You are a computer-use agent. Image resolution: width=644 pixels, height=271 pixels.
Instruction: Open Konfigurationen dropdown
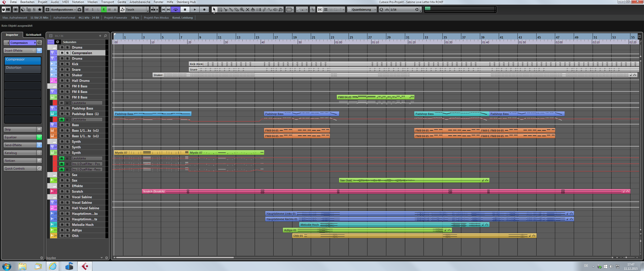(63, 10)
